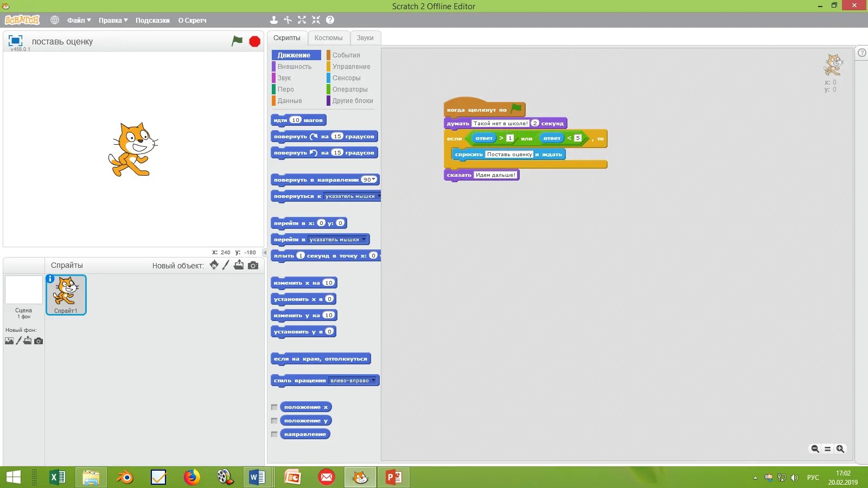This screenshot has width=868, height=488.
Task: Open the Windows Start menu
Action: click(x=14, y=477)
